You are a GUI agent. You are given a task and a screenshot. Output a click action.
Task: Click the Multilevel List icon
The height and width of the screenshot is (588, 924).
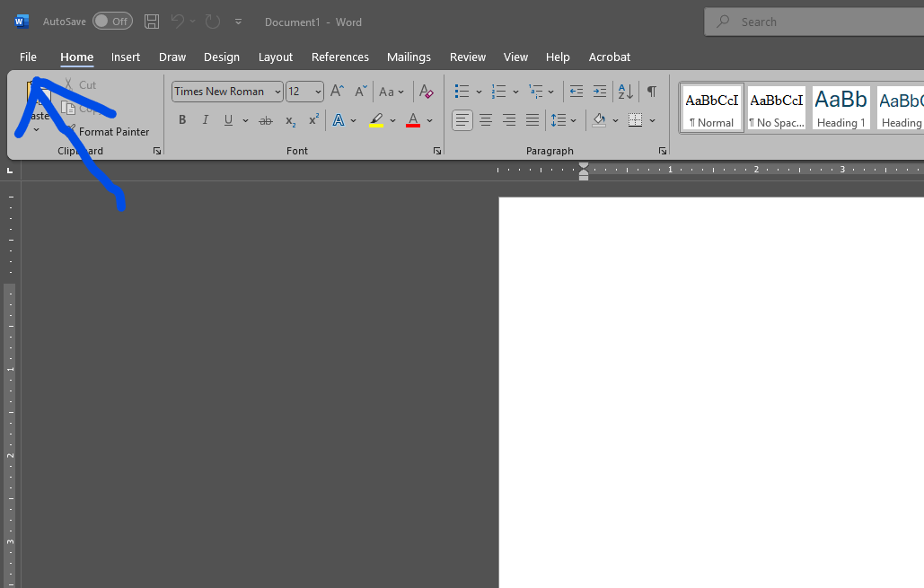coord(535,92)
